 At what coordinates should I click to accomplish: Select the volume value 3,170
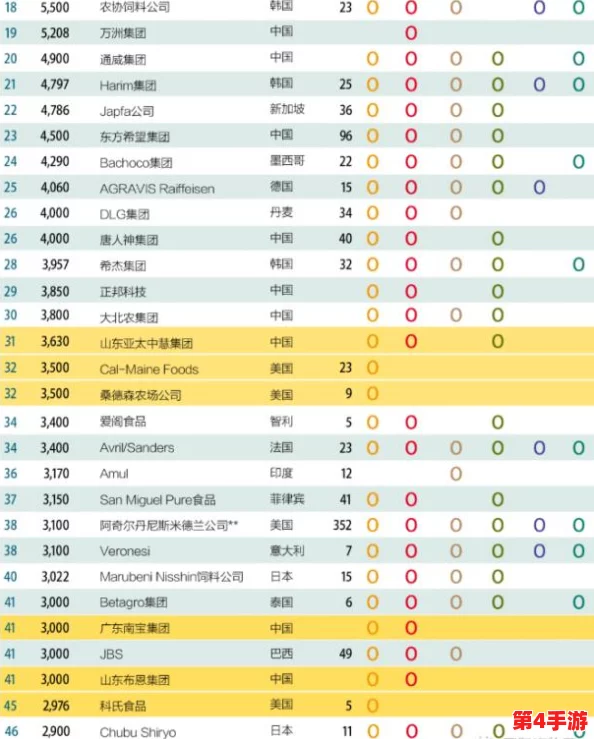click(56, 473)
